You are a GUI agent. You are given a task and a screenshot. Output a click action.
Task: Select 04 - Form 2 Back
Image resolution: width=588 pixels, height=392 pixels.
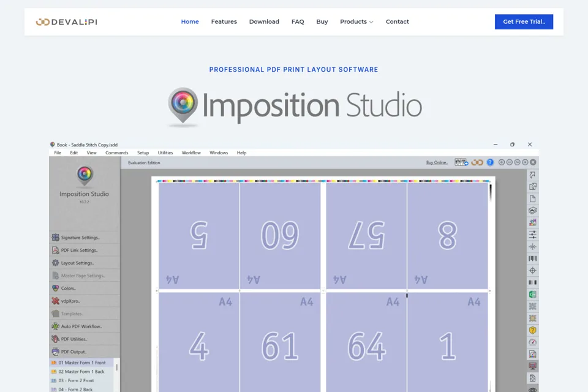(81, 390)
